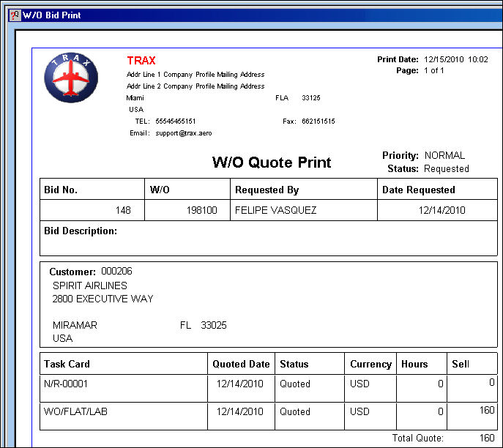The height and width of the screenshot is (448, 503).
Task: Click the Hours column header
Action: [x=414, y=364]
